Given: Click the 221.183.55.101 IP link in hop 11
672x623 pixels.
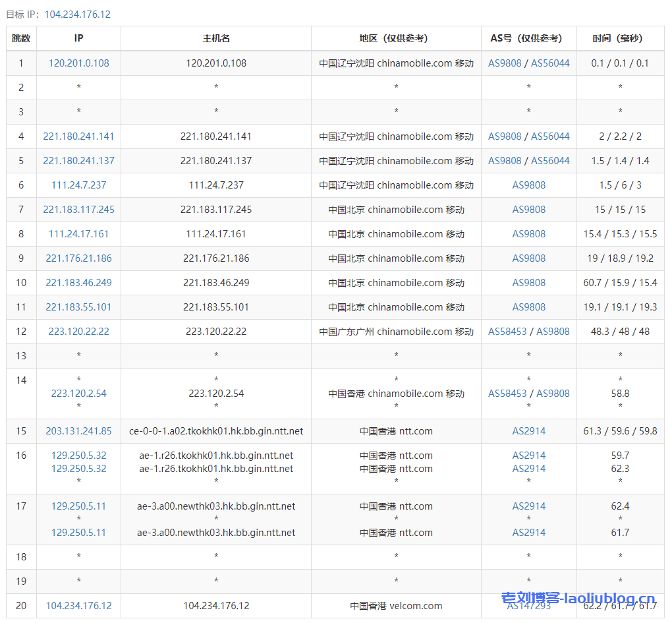Looking at the screenshot, I should point(79,307).
